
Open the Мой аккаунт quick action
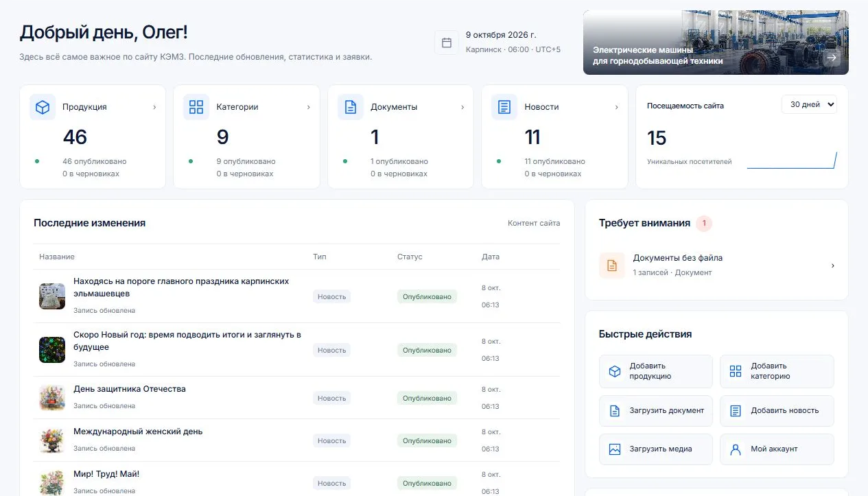(777, 449)
